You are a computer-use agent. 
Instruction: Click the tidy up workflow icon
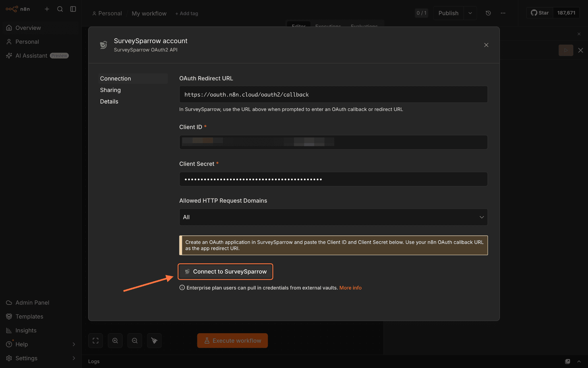click(x=154, y=341)
